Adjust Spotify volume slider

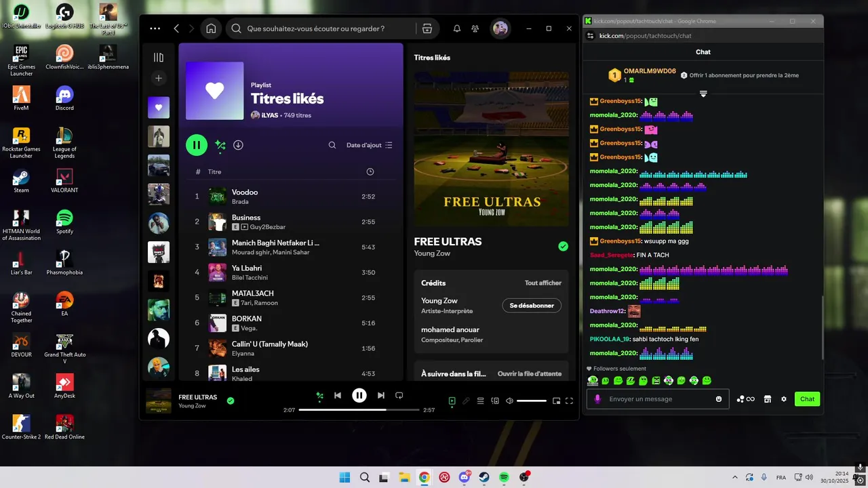coord(531,401)
